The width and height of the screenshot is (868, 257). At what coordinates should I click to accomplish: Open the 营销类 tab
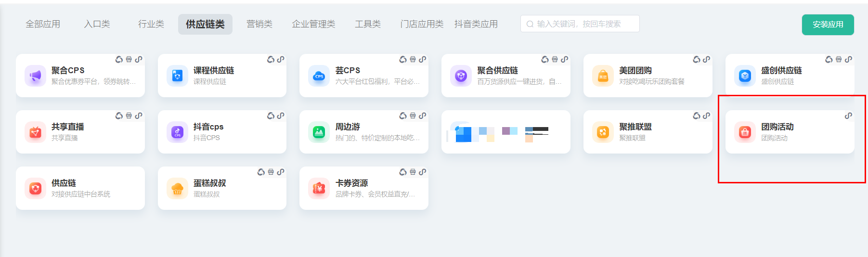pyautogui.click(x=259, y=24)
